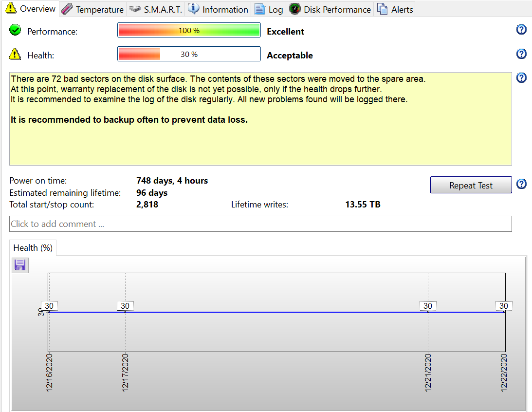This screenshot has width=532, height=412.
Task: Click the help icon beside Repeat Test
Action: (x=521, y=184)
